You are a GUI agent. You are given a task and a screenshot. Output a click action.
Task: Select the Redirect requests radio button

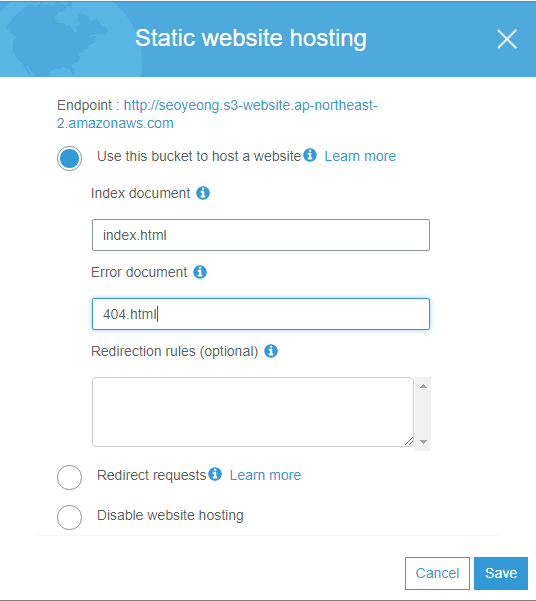click(69, 477)
